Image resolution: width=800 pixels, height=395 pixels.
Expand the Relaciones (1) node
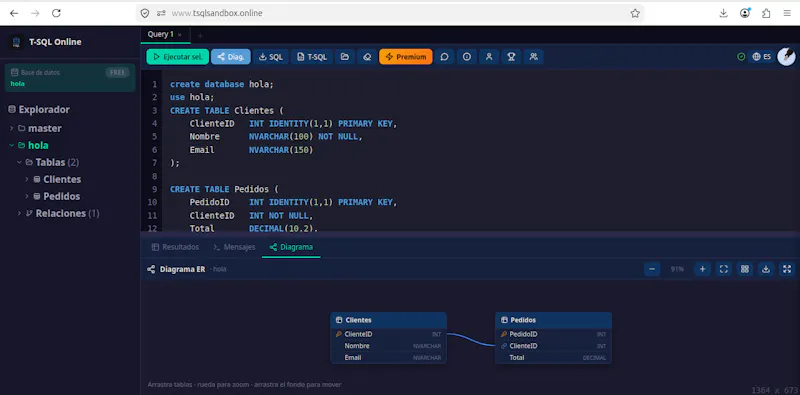tap(19, 213)
